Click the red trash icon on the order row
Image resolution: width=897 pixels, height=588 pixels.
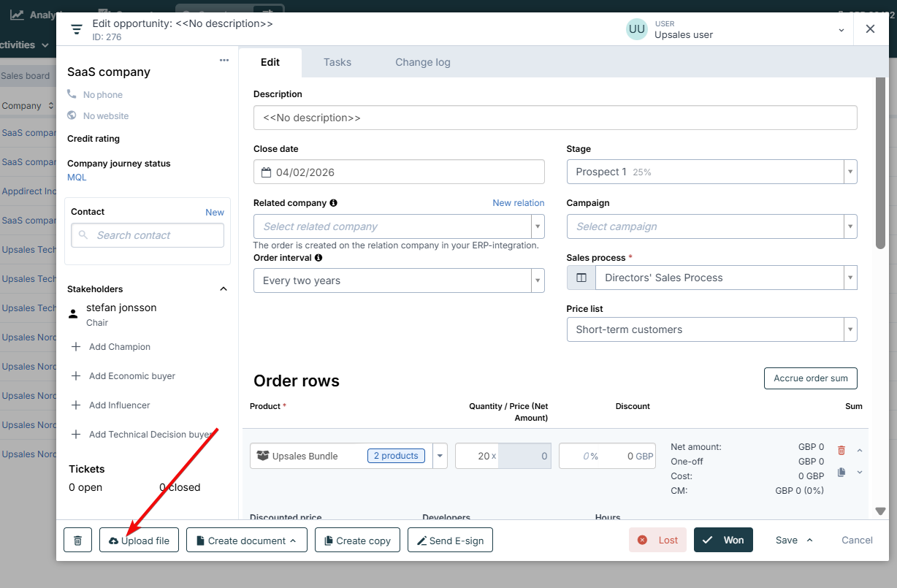point(841,451)
